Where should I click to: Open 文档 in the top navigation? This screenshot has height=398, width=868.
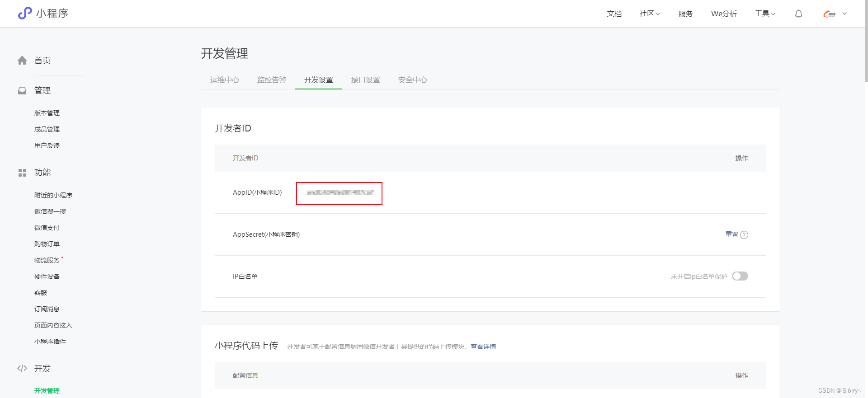pos(614,14)
